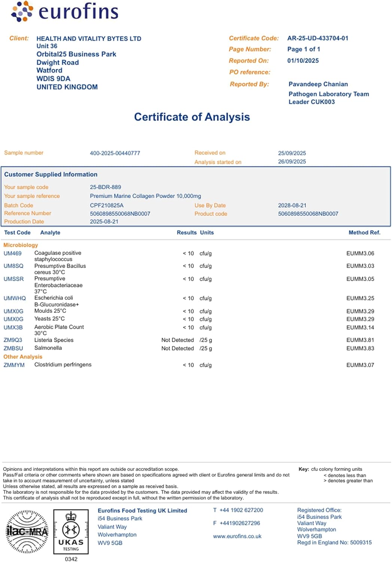Click method reference EUMM3.83
Image resolution: width=392 pixels, height=562 pixels.
coord(360,348)
